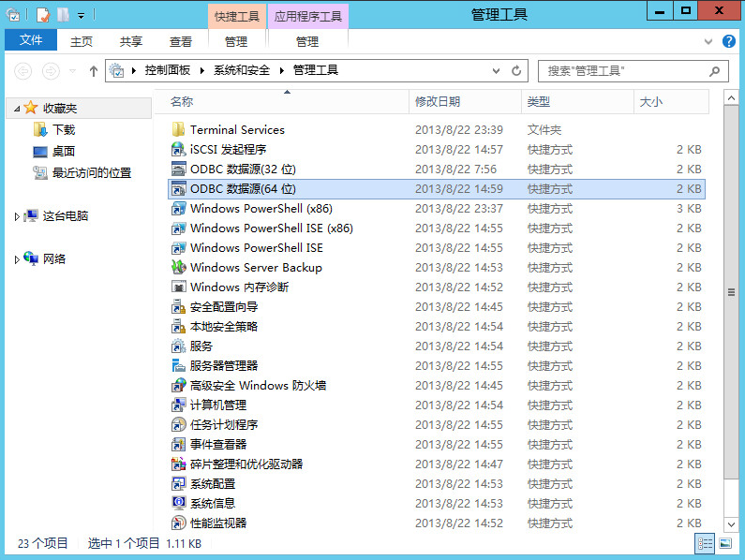This screenshot has width=745, height=560.
Task: Click the 系统和安全 breadcrumb
Action: click(242, 70)
